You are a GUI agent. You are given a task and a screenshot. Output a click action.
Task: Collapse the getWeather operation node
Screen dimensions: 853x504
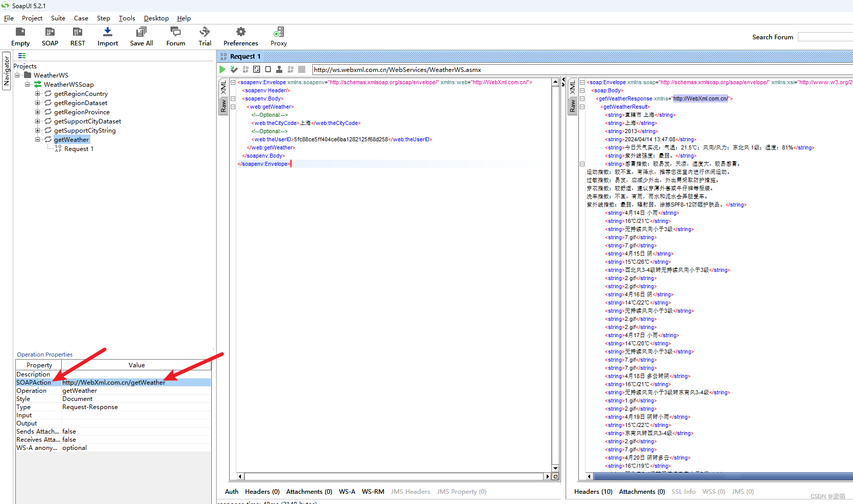(x=37, y=139)
